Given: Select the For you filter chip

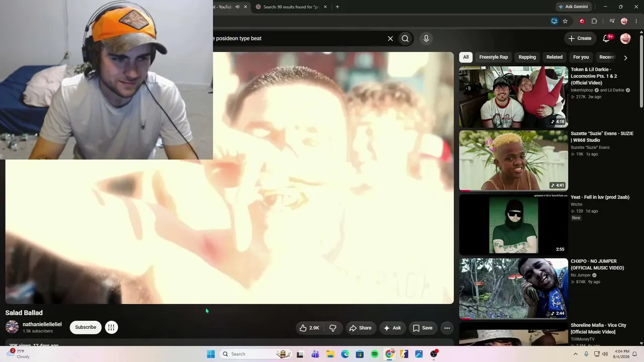Looking at the screenshot, I should click(x=581, y=57).
